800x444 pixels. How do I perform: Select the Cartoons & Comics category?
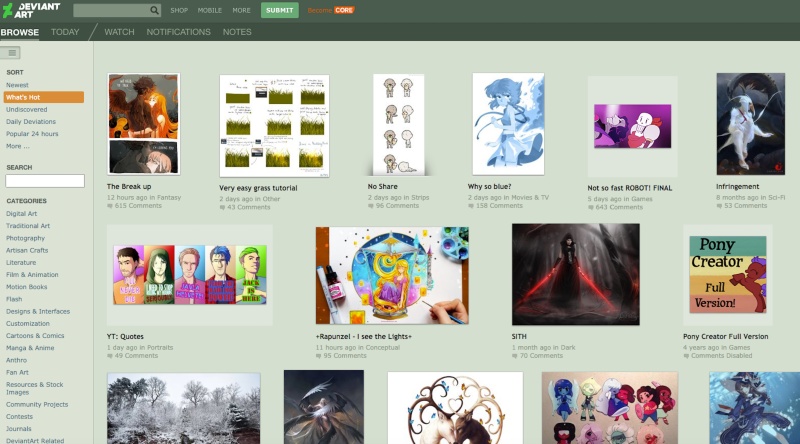[x=35, y=336]
